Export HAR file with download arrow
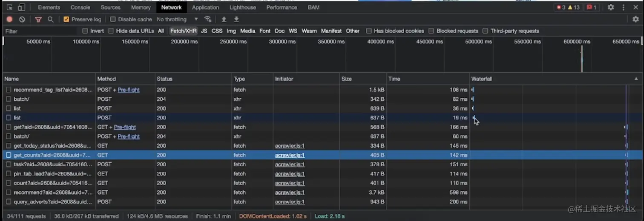 pos(236,19)
